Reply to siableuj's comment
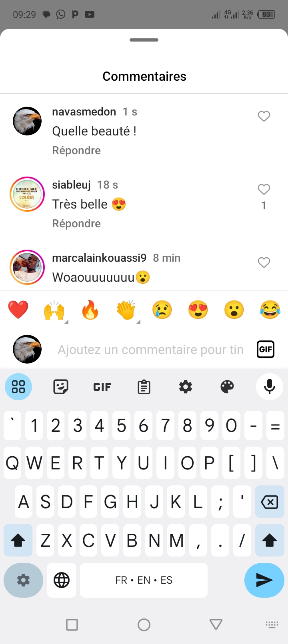 (76, 224)
